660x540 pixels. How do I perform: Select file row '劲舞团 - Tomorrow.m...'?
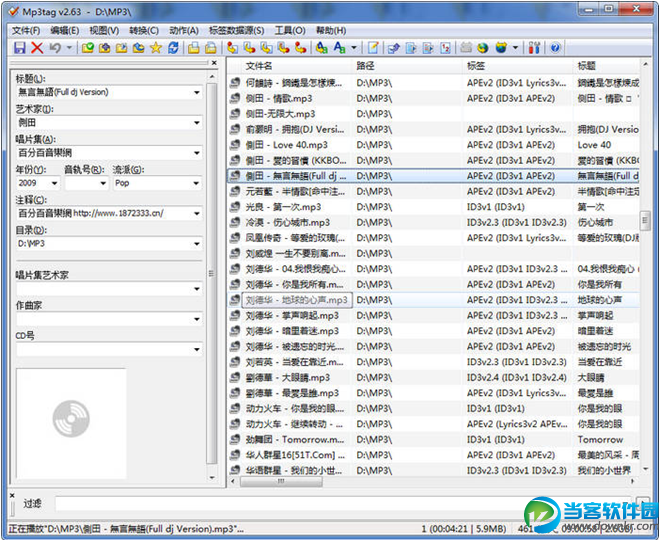[x=434, y=440]
